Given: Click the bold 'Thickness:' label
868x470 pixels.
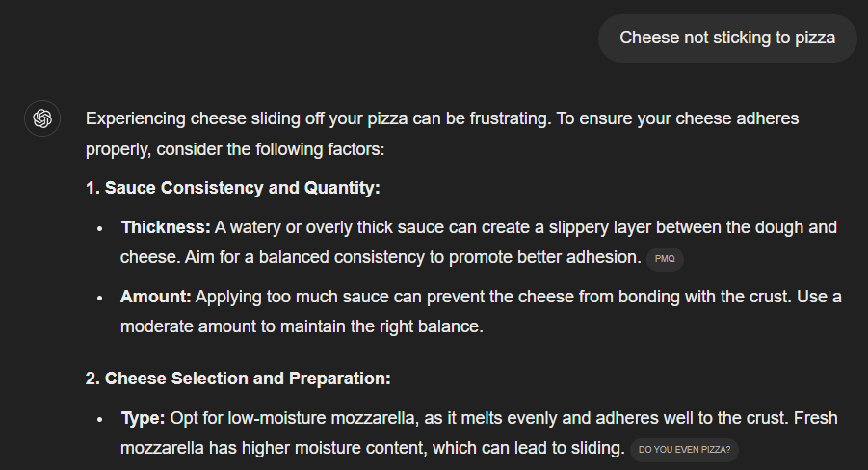Looking at the screenshot, I should coord(165,227).
